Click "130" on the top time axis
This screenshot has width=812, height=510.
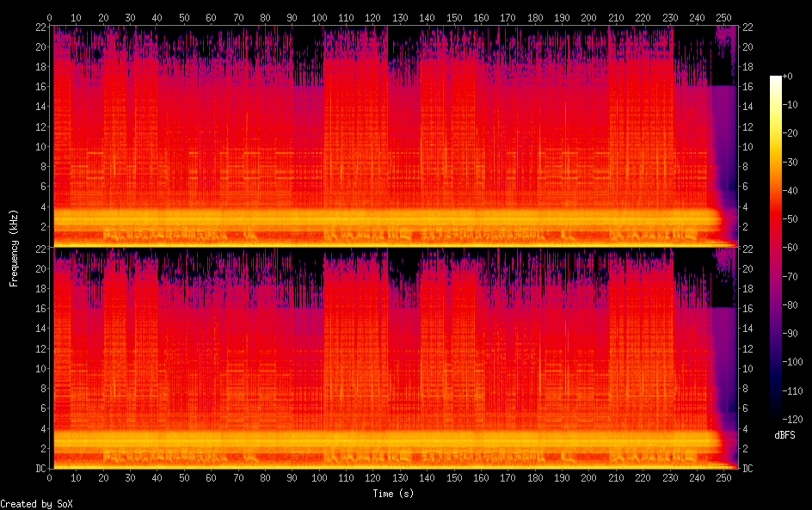coord(400,17)
